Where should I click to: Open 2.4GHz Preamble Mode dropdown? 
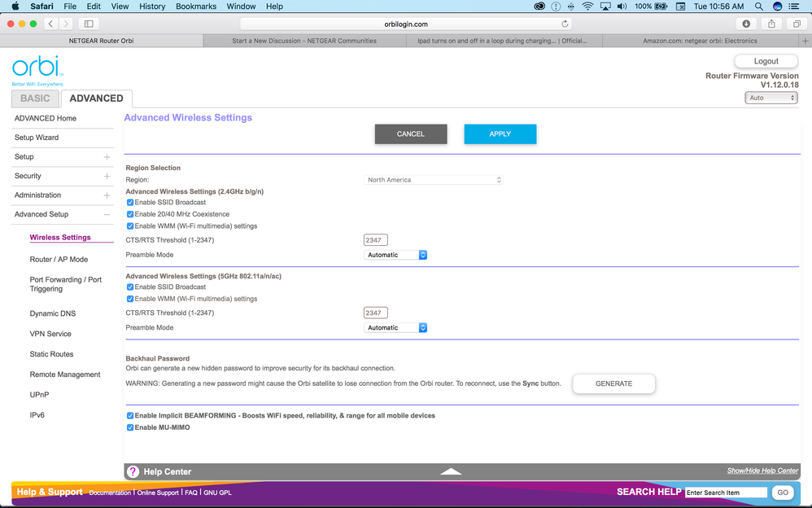click(x=395, y=255)
